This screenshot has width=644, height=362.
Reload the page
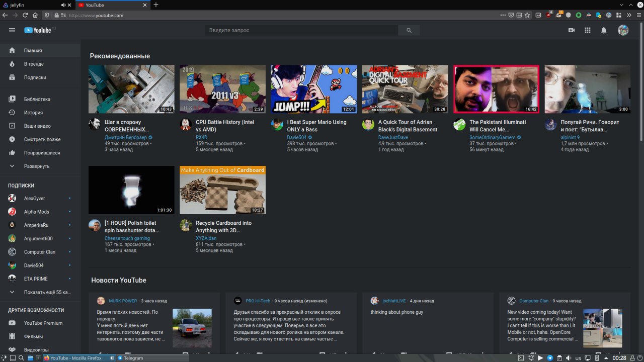[x=25, y=15]
